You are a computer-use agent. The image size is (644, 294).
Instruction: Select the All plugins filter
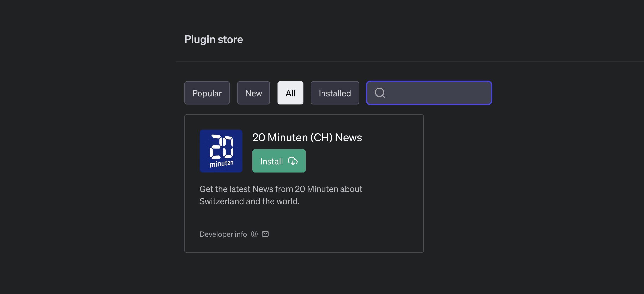[x=290, y=93]
